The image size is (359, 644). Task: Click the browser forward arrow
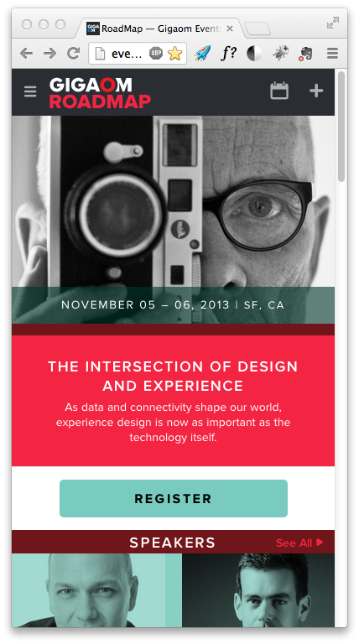49,53
